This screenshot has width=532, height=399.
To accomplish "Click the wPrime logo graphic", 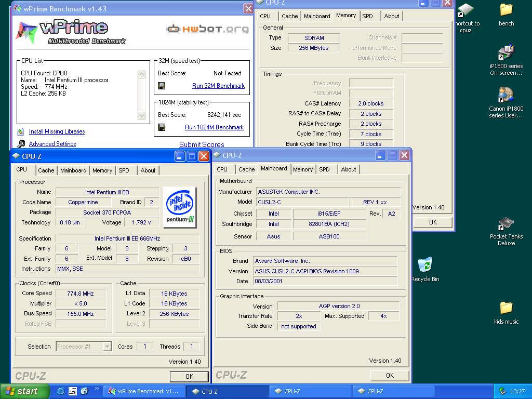I will pos(71,33).
